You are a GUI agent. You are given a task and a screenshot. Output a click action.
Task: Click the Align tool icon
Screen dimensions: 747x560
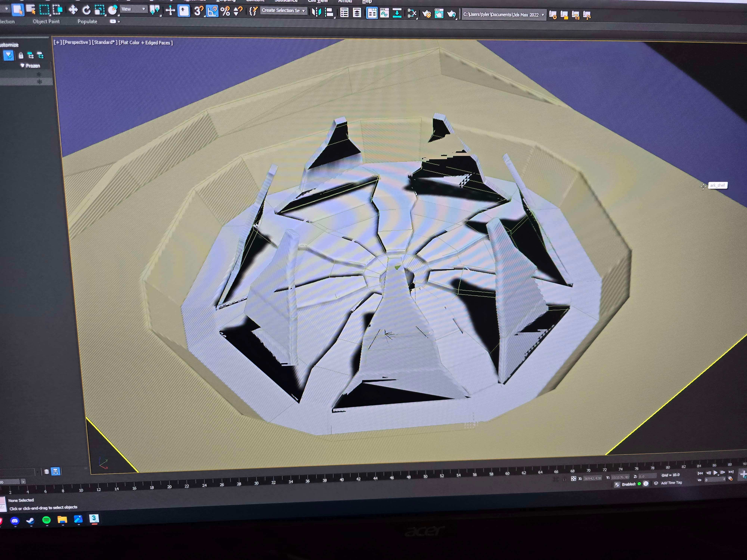click(329, 13)
